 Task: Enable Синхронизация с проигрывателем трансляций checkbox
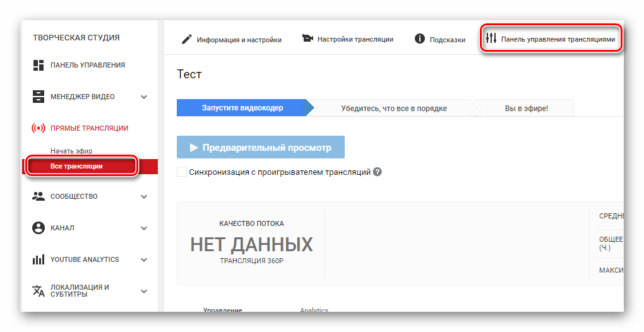point(182,172)
